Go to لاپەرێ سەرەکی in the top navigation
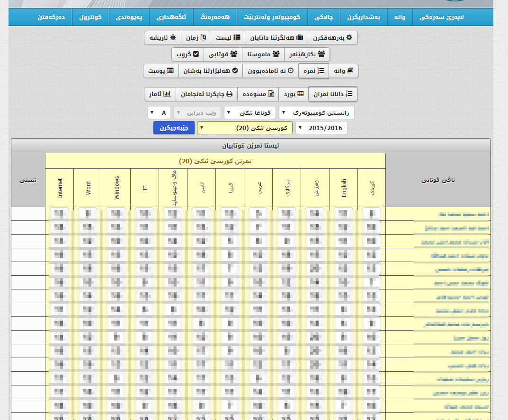 point(442,17)
